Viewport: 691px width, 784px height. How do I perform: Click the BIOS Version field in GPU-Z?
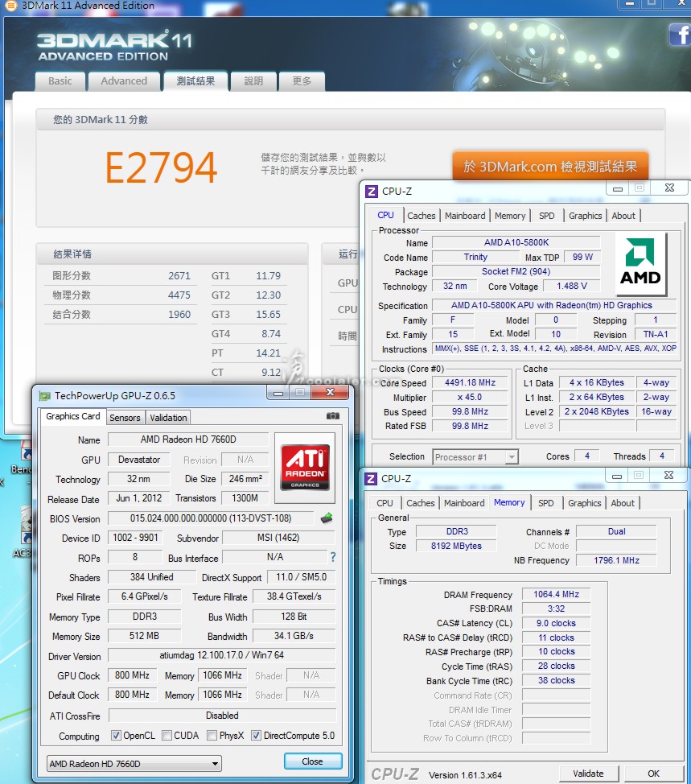tap(211, 518)
